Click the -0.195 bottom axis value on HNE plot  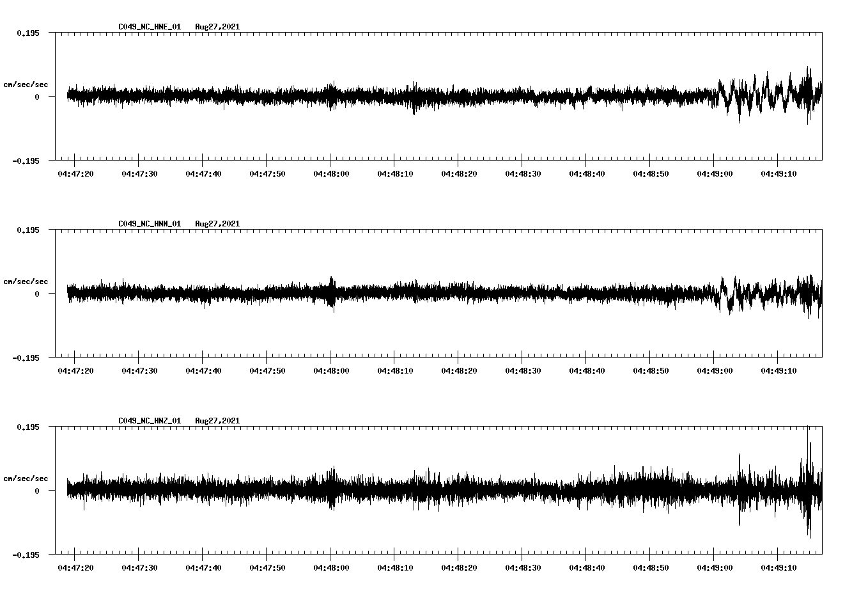click(26, 161)
